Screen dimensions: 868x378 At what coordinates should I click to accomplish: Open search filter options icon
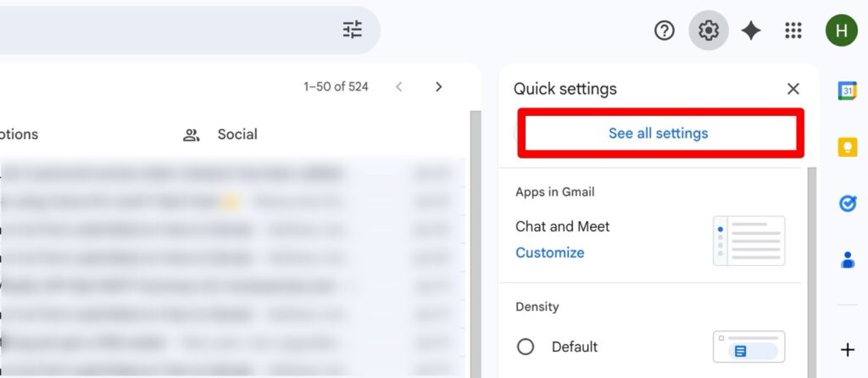(x=352, y=30)
